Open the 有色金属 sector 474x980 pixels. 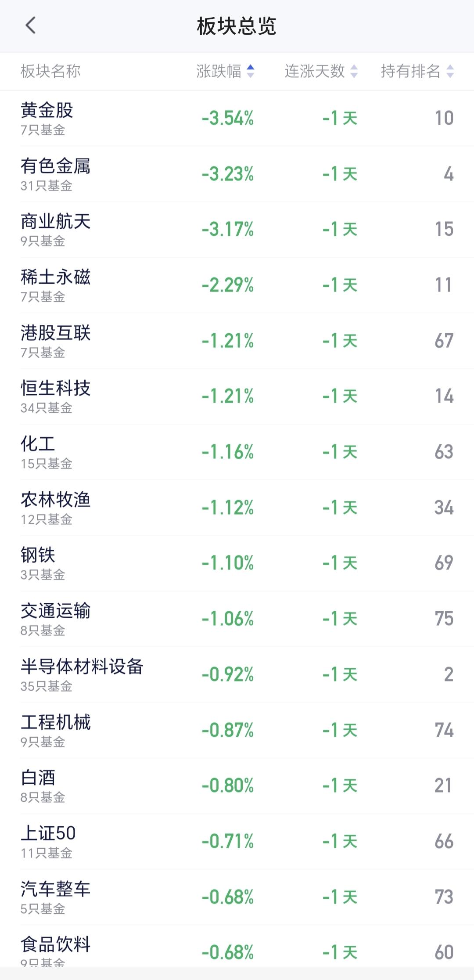(x=237, y=174)
